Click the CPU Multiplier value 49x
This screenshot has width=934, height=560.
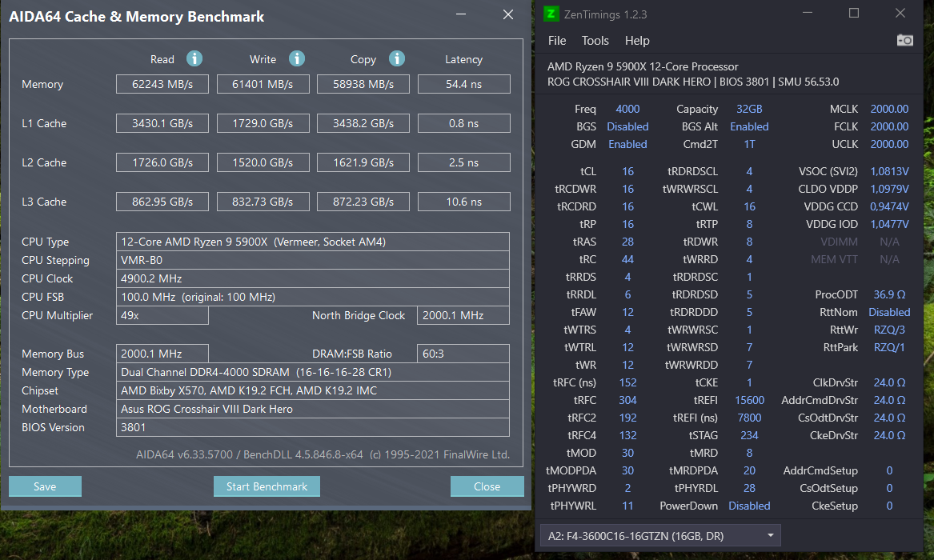coord(162,315)
